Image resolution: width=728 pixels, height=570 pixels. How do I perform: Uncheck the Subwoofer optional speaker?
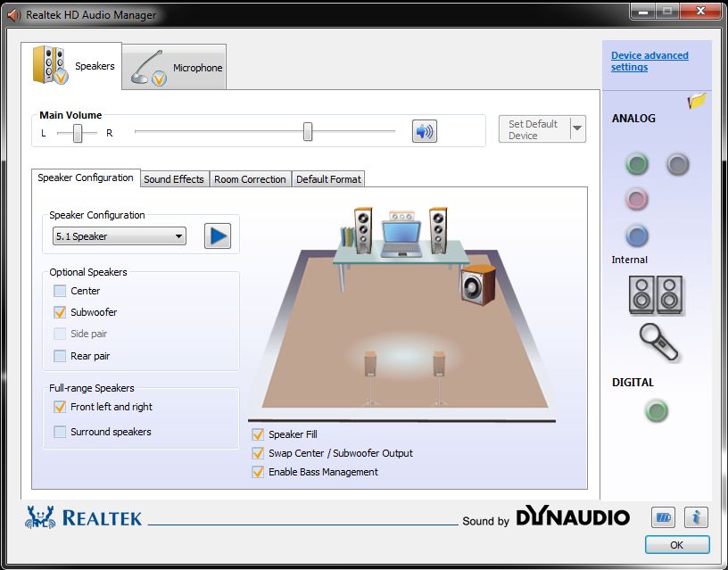coord(60,312)
